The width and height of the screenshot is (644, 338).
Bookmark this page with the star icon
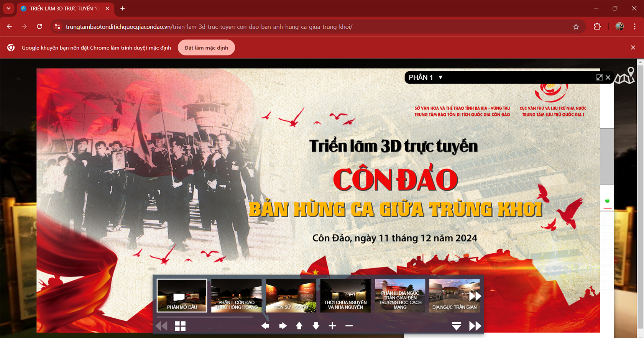pos(576,26)
